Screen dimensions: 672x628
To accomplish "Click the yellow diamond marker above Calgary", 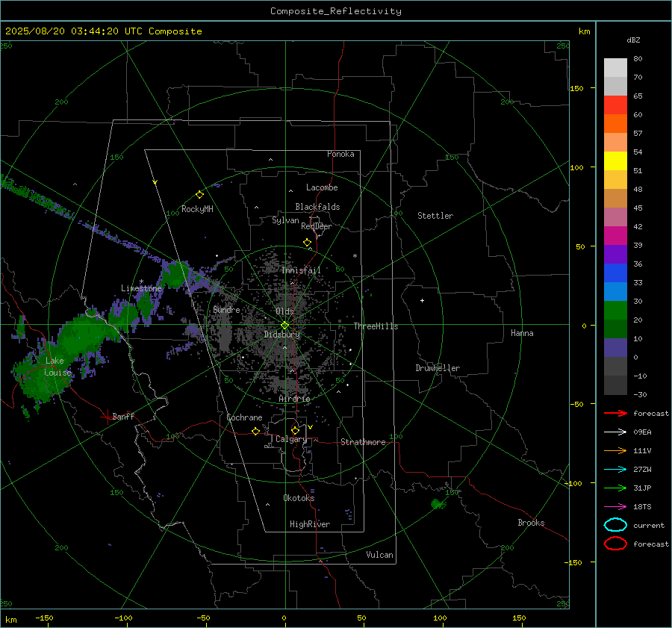I will (x=295, y=430).
